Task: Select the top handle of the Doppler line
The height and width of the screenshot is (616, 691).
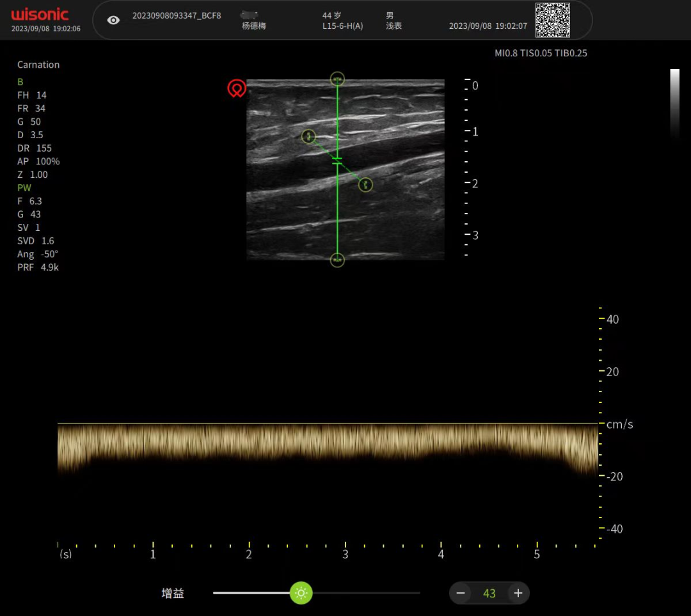Action: click(337, 79)
